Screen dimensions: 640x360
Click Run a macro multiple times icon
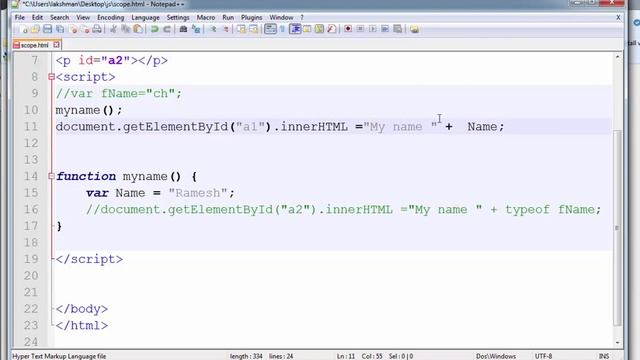tap(385, 29)
